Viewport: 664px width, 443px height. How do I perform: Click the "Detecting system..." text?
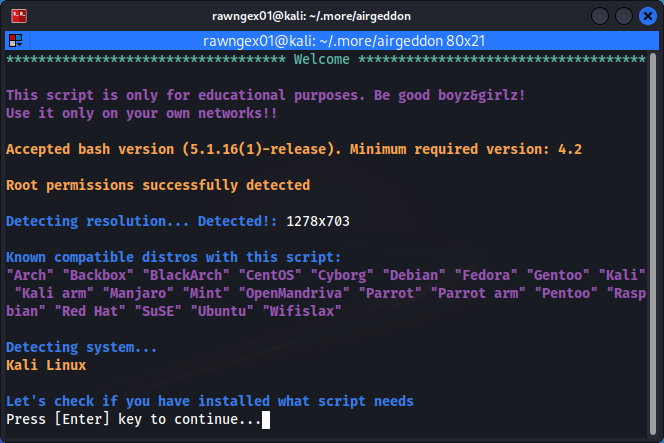pos(82,348)
